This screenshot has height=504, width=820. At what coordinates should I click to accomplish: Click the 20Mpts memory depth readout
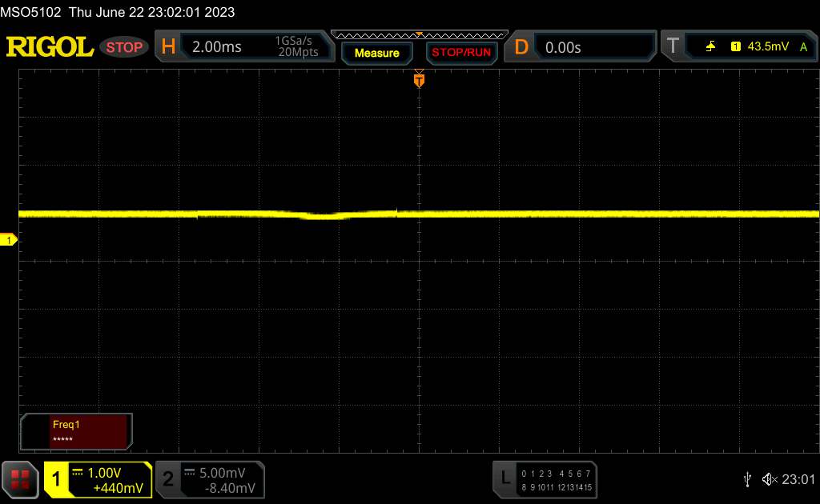click(298, 52)
